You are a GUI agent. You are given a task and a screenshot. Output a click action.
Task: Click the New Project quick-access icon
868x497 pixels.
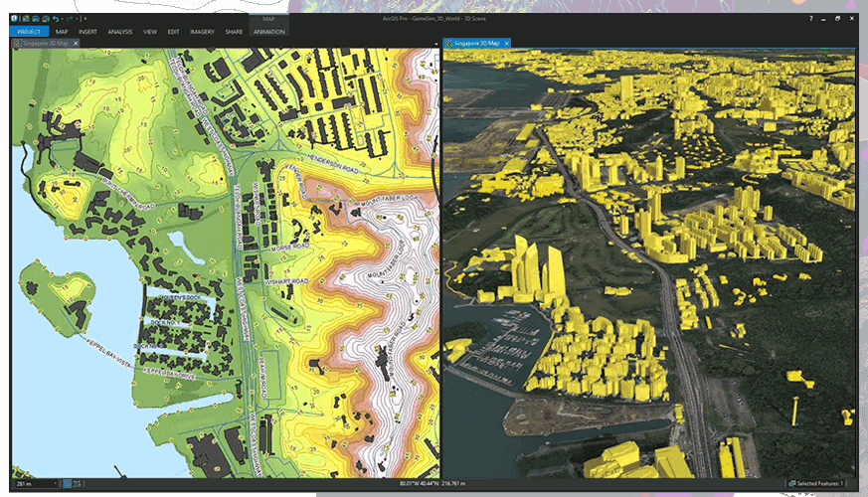click(26, 19)
